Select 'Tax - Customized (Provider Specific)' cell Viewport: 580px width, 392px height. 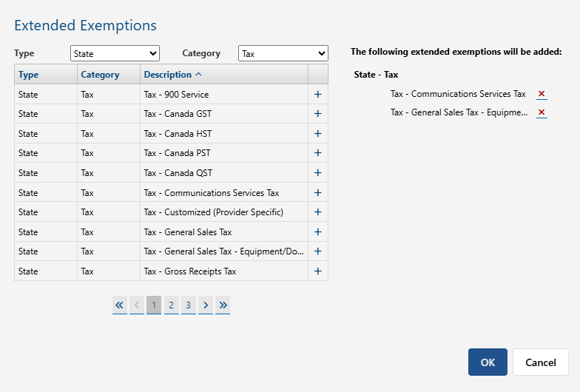224,212
